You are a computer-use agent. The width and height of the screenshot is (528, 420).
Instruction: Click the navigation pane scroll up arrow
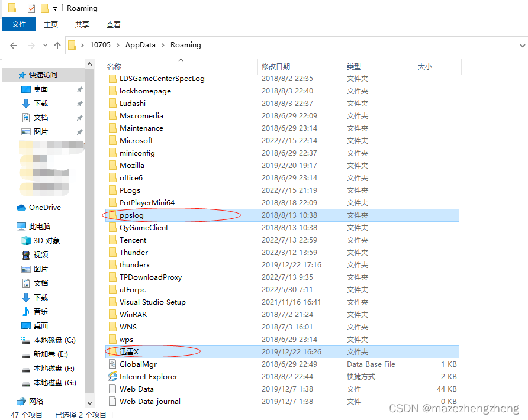(89, 64)
